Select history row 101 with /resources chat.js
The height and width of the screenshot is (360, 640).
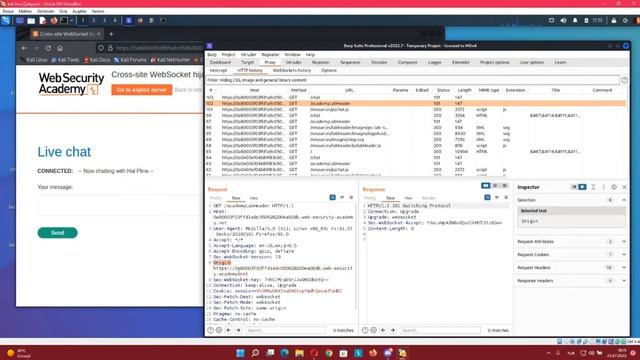(416, 109)
